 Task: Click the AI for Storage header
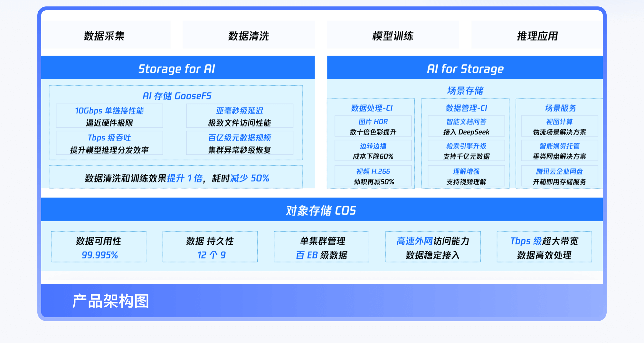(x=465, y=69)
